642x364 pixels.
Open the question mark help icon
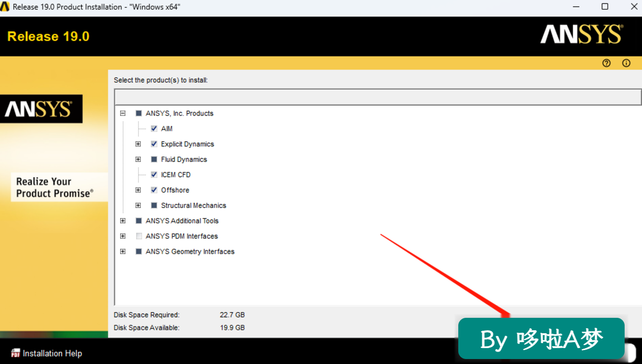pyautogui.click(x=606, y=63)
